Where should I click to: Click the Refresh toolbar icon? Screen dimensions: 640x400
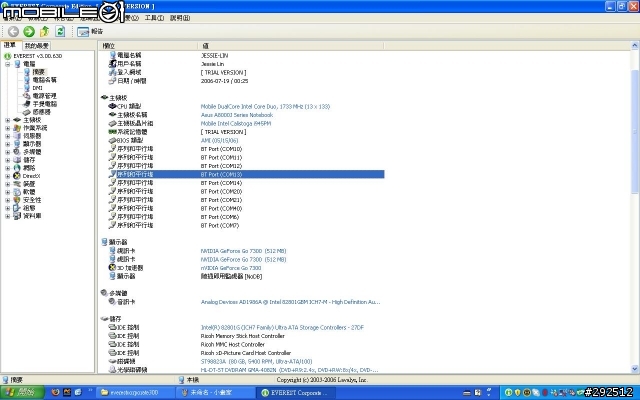(60, 31)
